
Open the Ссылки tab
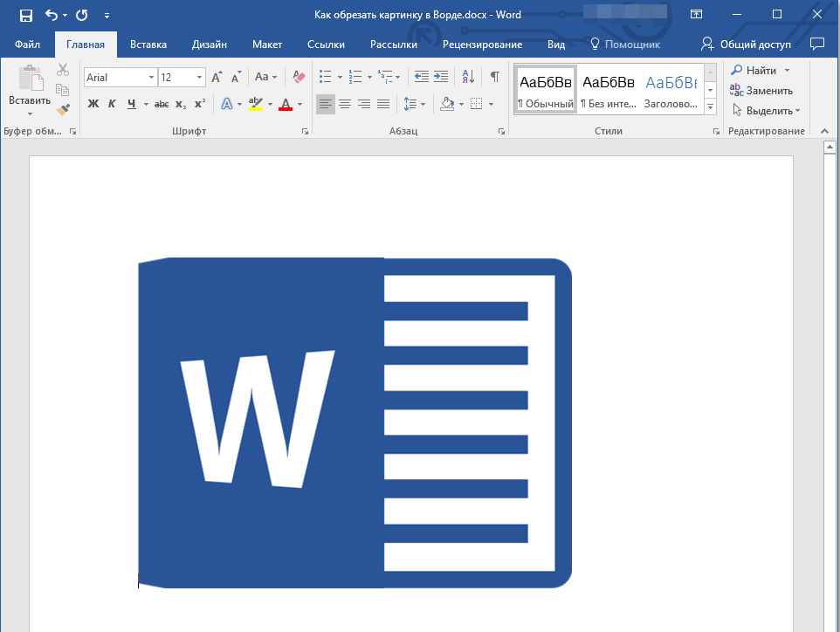(x=326, y=45)
